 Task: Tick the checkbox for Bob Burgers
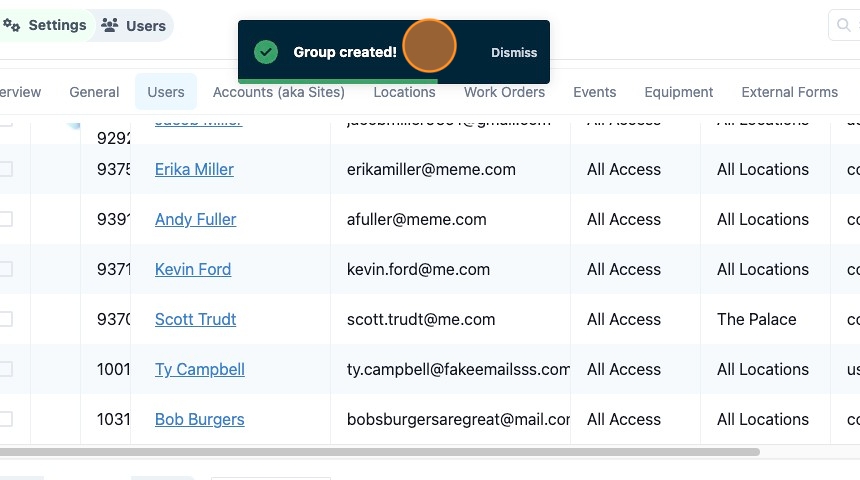point(5,419)
